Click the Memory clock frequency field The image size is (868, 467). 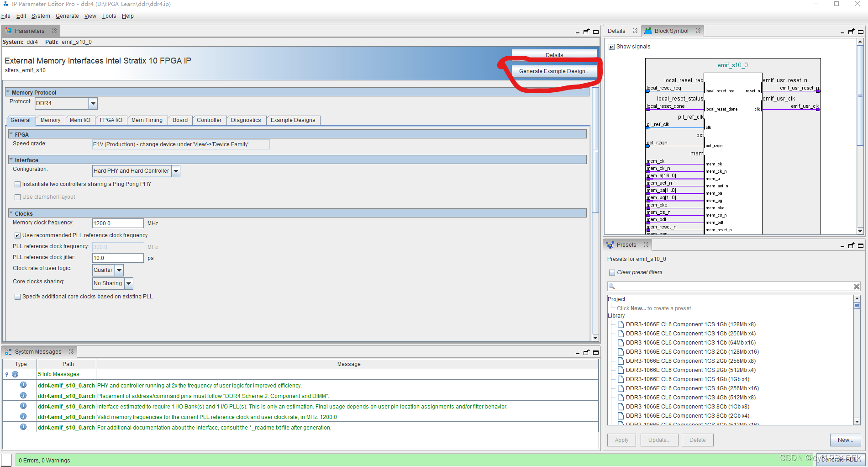tap(118, 223)
